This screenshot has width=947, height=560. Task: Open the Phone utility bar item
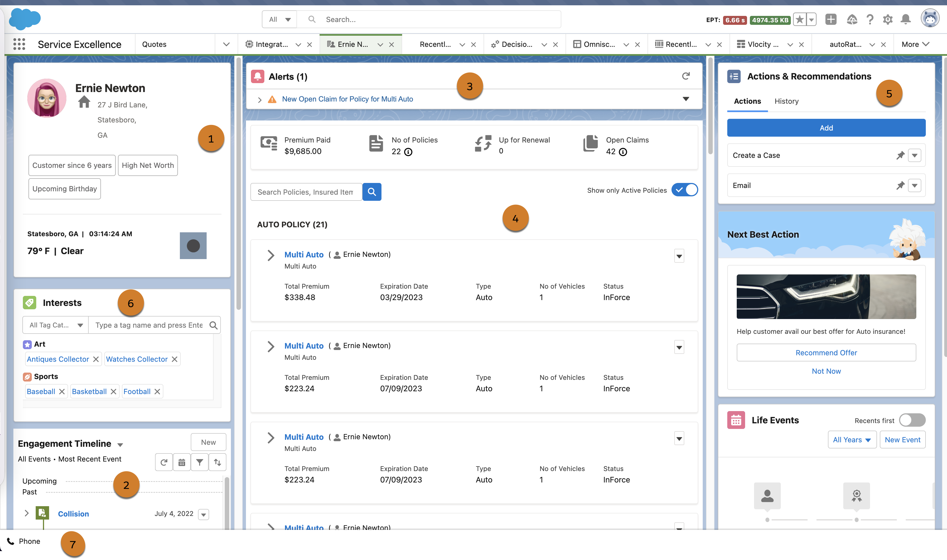pyautogui.click(x=23, y=541)
